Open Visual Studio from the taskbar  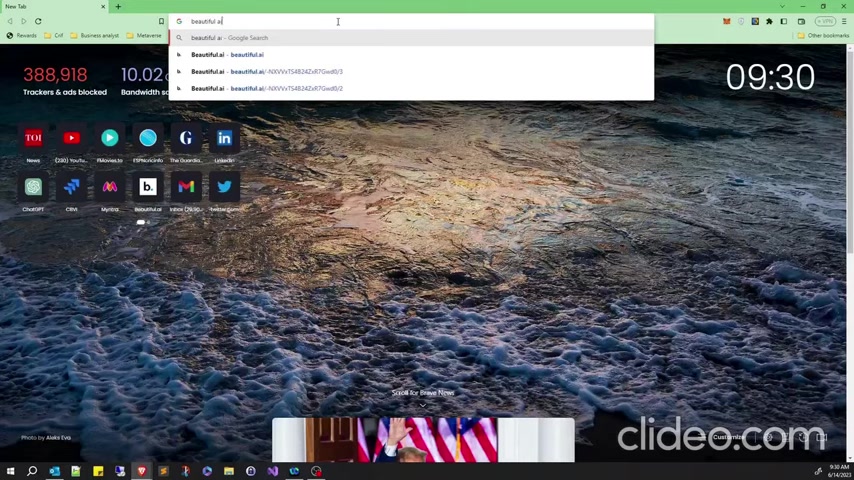click(x=272, y=471)
